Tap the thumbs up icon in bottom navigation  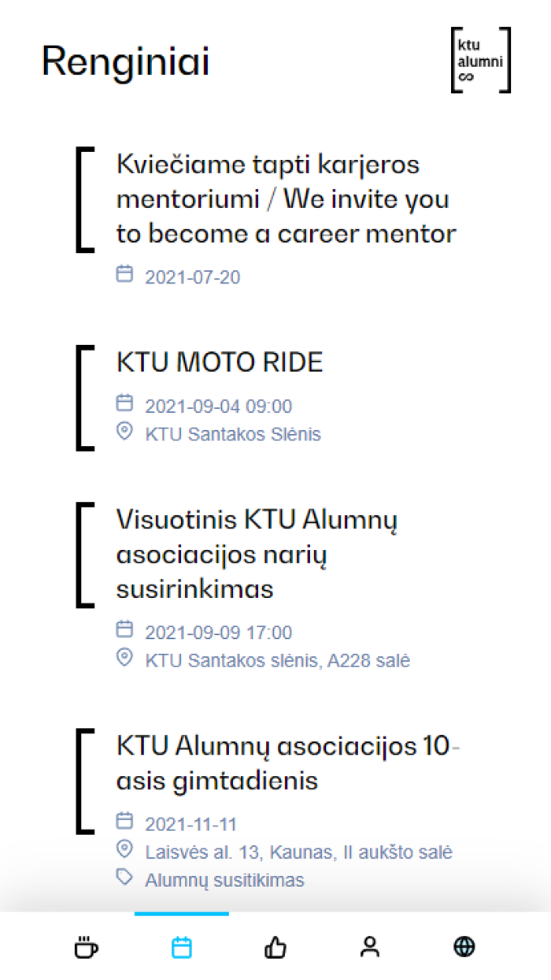click(275, 947)
